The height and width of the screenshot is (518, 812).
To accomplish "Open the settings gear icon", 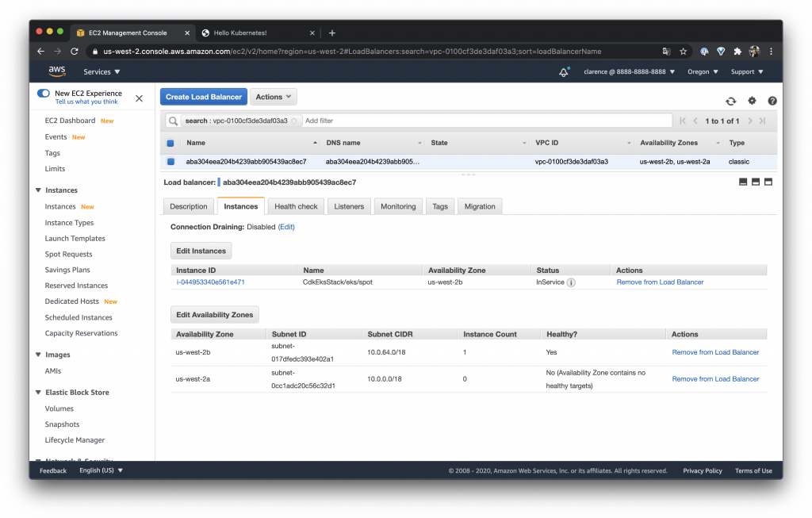I will [x=752, y=101].
